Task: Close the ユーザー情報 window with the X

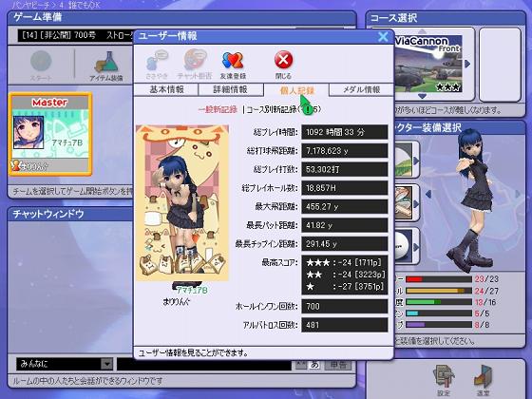Action: (x=383, y=36)
